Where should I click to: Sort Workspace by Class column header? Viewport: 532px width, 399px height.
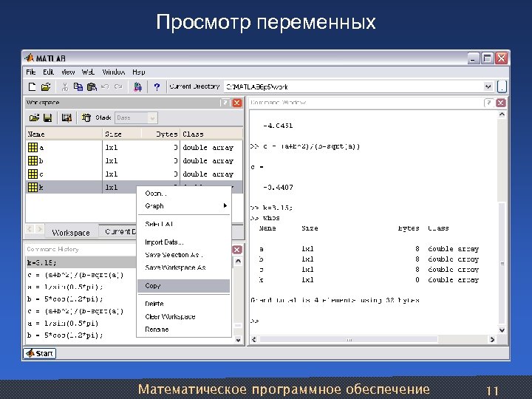211,134
